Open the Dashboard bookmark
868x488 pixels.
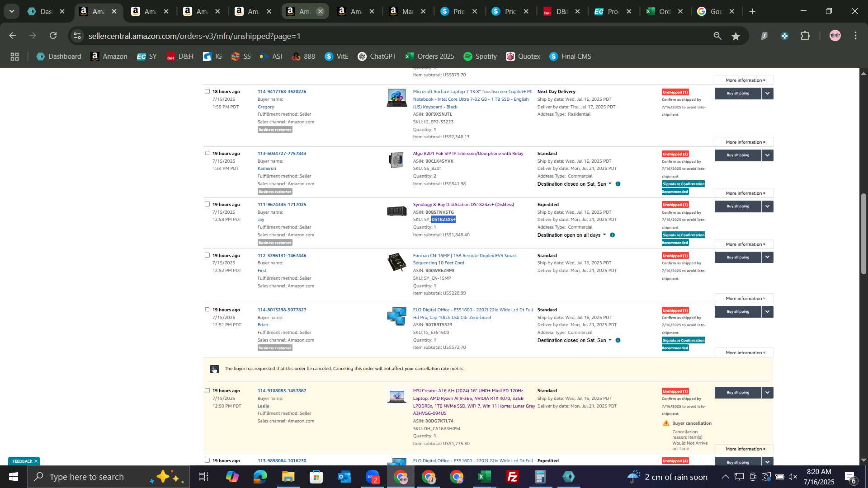59,56
